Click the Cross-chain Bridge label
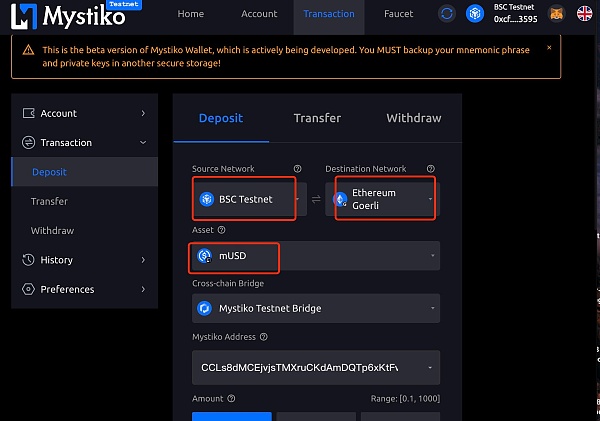 228,284
